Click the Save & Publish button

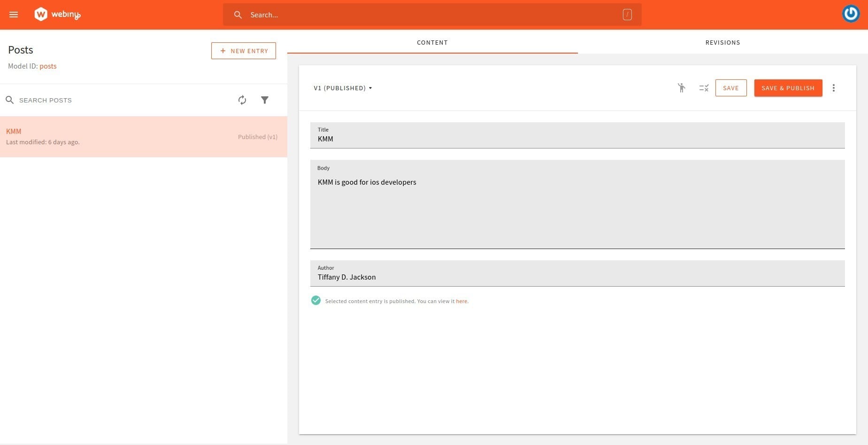(788, 88)
